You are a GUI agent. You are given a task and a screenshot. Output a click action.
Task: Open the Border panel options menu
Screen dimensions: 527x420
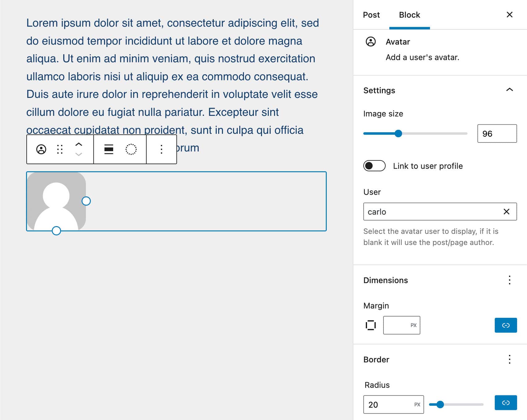click(509, 360)
